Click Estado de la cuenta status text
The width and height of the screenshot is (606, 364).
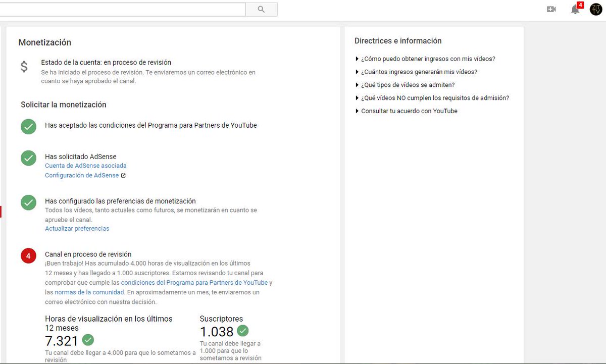coord(106,63)
